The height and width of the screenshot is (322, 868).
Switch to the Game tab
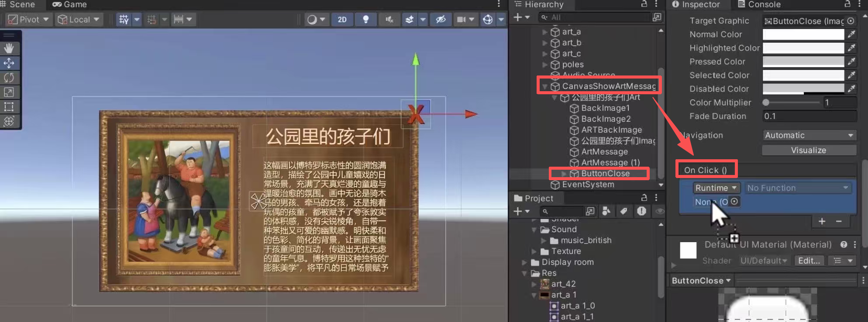tap(70, 4)
